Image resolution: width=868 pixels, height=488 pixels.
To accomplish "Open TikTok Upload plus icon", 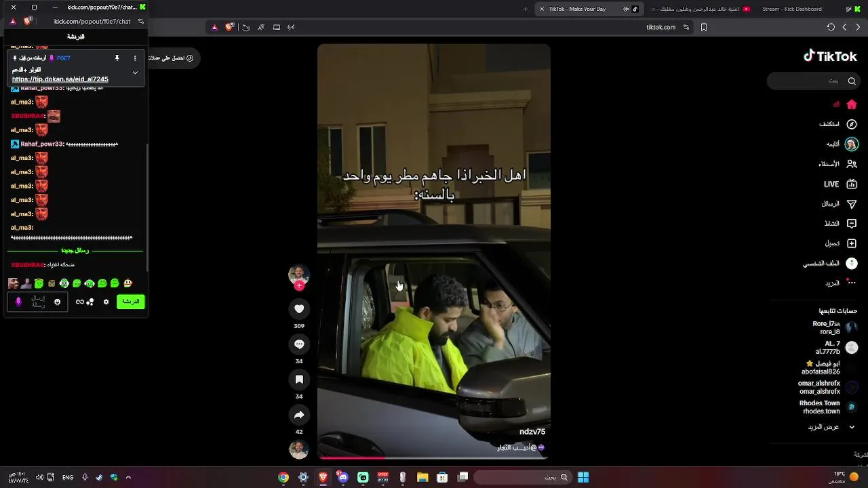I will [x=852, y=243].
